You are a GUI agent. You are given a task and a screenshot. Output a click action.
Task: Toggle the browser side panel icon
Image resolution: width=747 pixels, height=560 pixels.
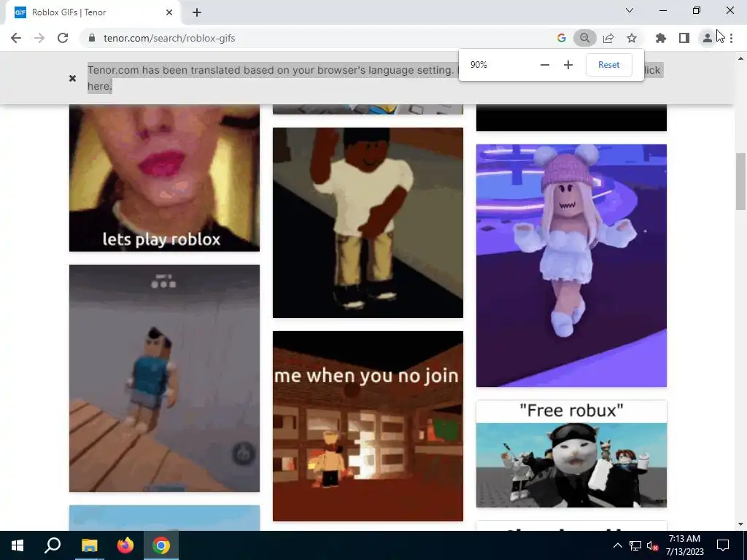coord(684,38)
